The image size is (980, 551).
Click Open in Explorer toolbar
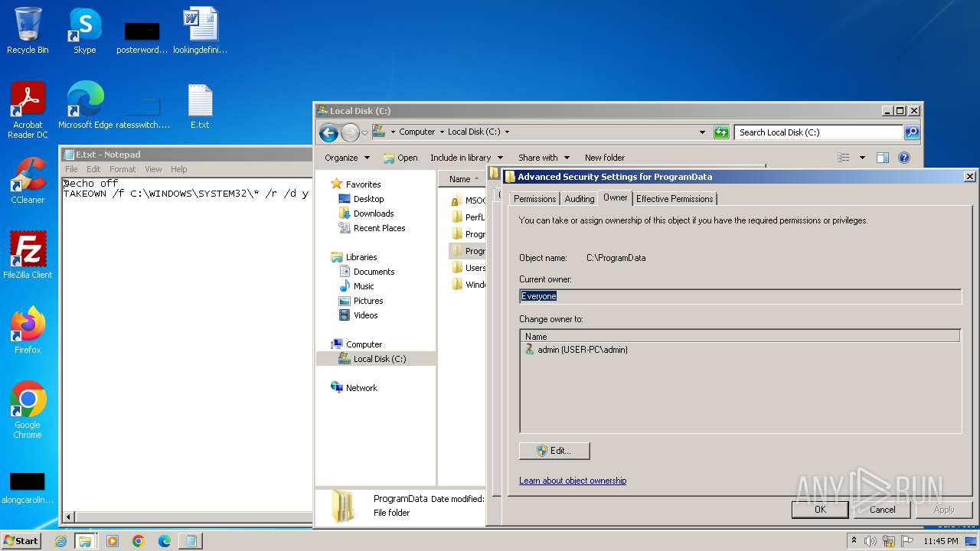(x=400, y=158)
